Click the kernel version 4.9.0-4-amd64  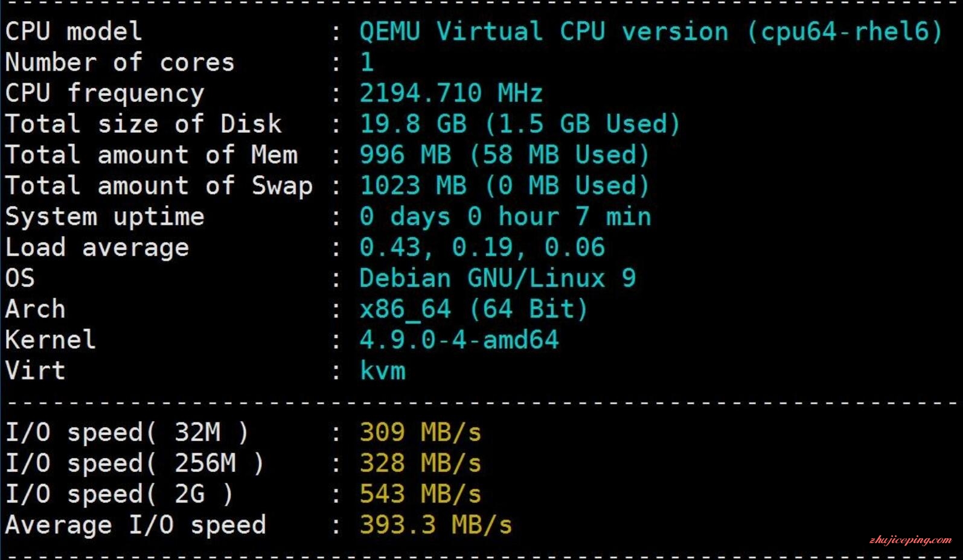pos(459,340)
